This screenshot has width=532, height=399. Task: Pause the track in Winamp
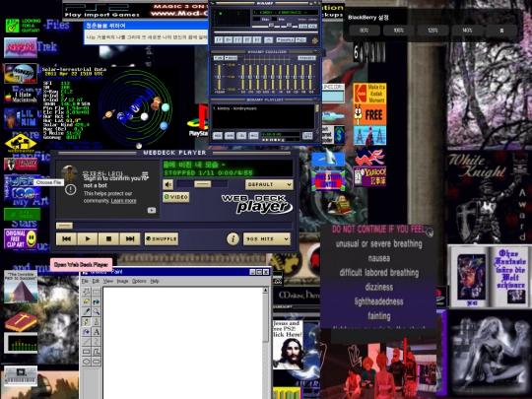237,40
